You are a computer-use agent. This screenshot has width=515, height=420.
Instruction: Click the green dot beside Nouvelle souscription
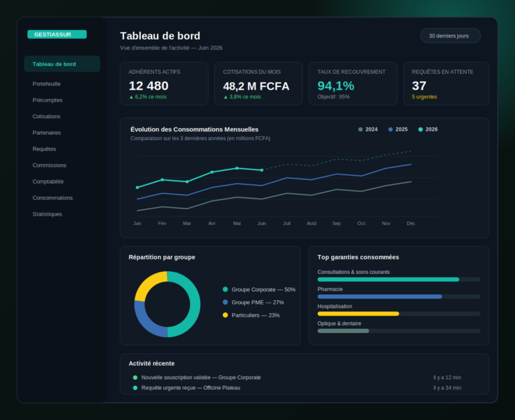tap(135, 378)
